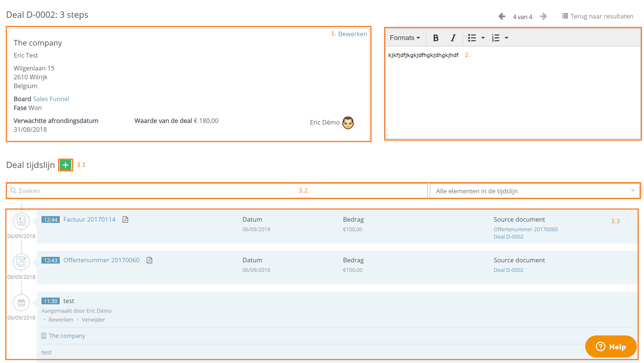This screenshot has height=363, width=644.
Task: Go to the next deal with right arrow
Action: [543, 17]
